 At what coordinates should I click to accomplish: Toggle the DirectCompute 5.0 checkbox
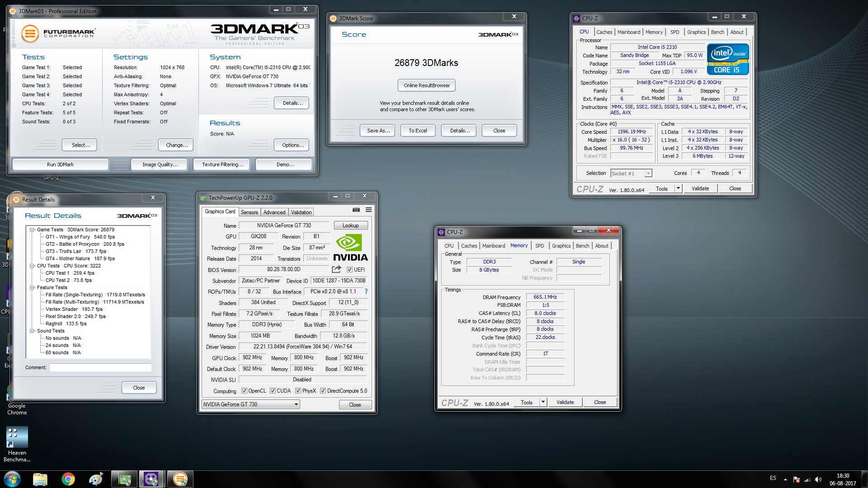point(323,391)
